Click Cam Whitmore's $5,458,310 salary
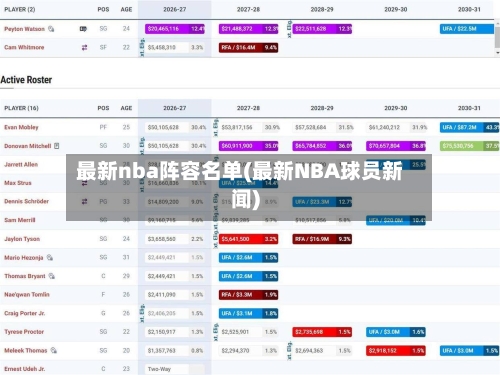The width and height of the screenshot is (500, 375). coord(162,48)
